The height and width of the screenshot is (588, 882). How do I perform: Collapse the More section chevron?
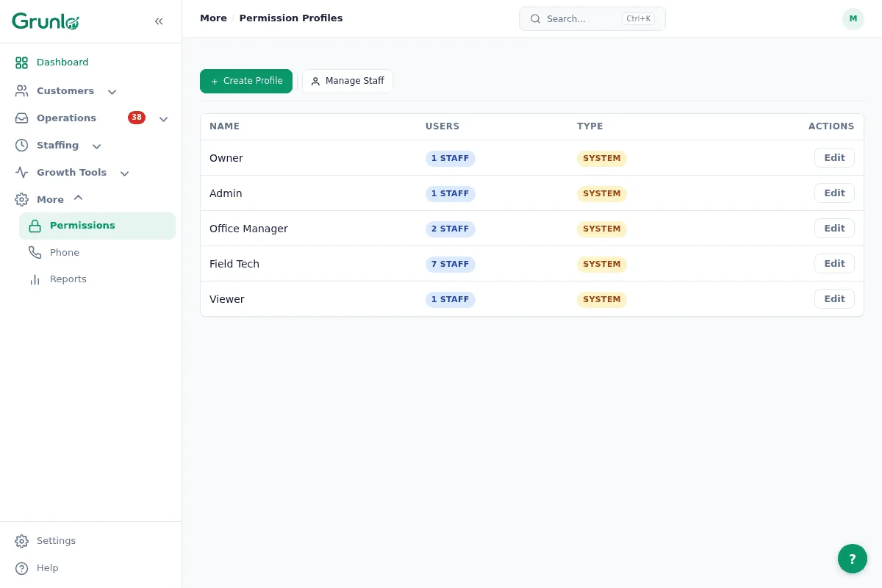point(79,198)
